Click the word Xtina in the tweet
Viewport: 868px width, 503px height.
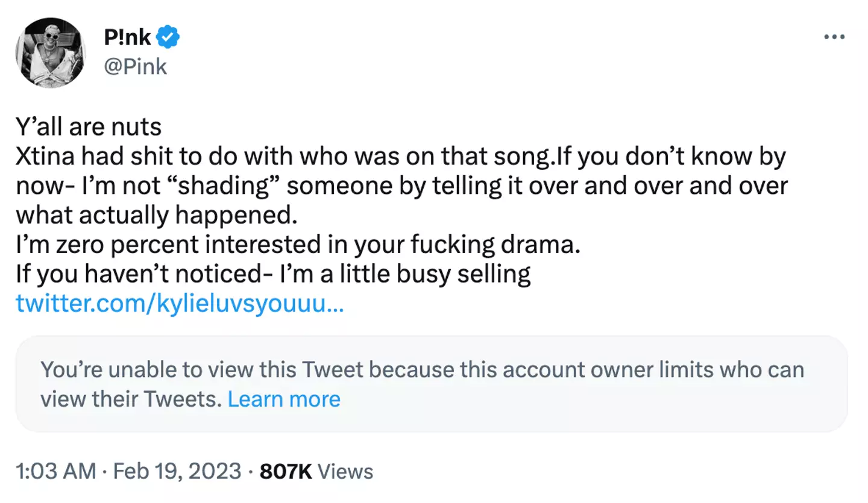[45, 157]
